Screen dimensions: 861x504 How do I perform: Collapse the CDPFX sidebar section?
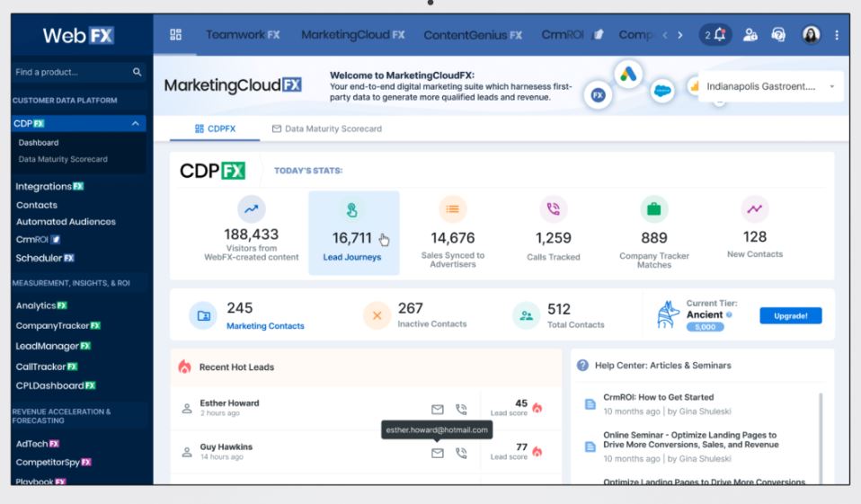point(135,124)
